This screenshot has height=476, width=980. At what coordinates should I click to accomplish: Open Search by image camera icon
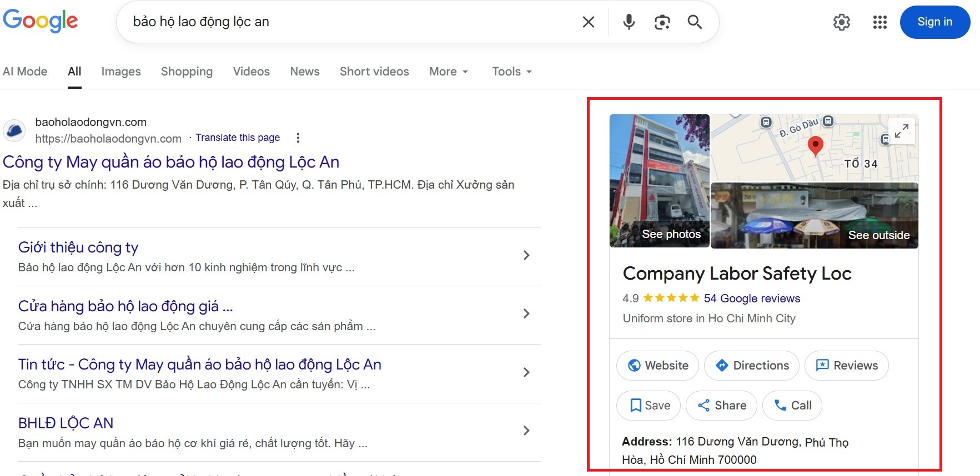click(662, 22)
